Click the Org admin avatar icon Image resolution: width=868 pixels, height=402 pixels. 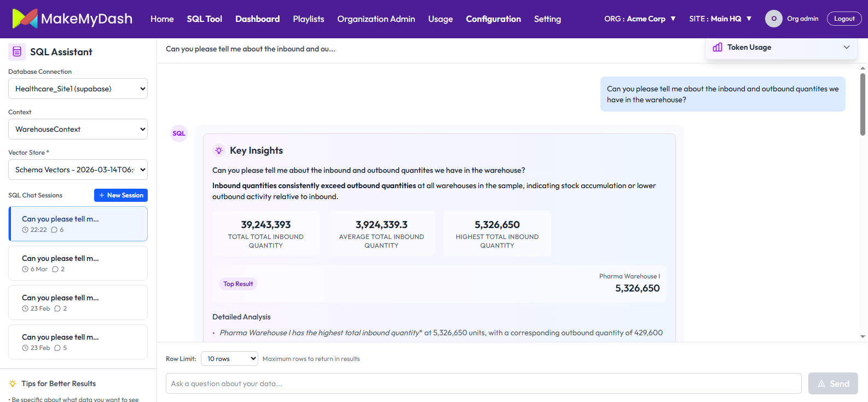773,19
